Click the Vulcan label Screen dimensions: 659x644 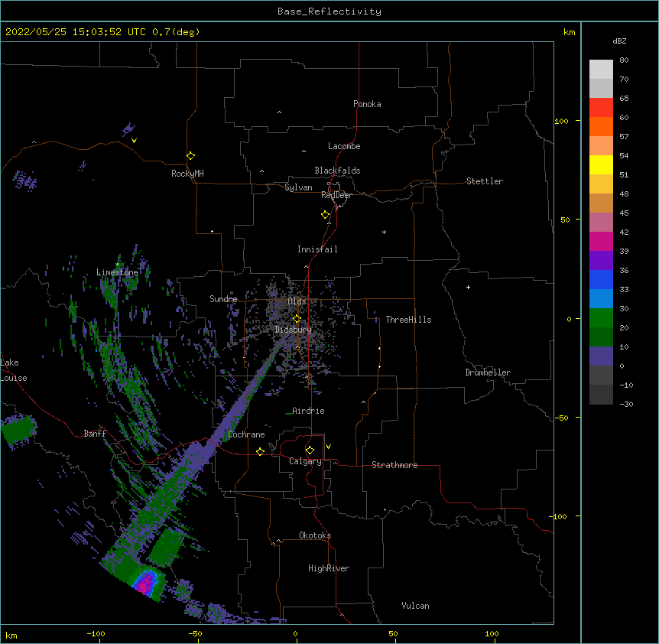coord(415,606)
